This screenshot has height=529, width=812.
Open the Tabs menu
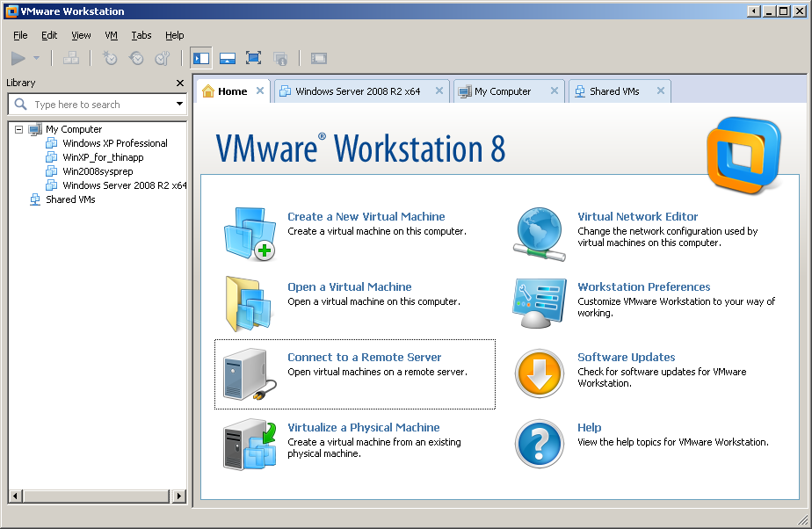click(141, 35)
